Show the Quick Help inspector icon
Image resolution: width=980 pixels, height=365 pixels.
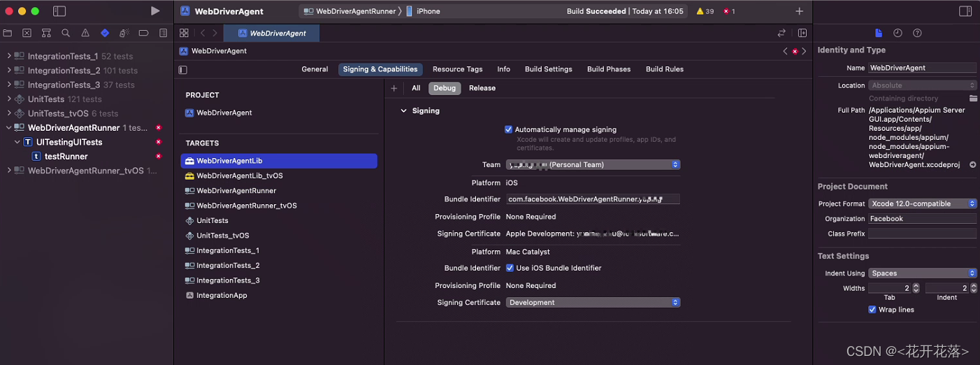click(x=917, y=33)
